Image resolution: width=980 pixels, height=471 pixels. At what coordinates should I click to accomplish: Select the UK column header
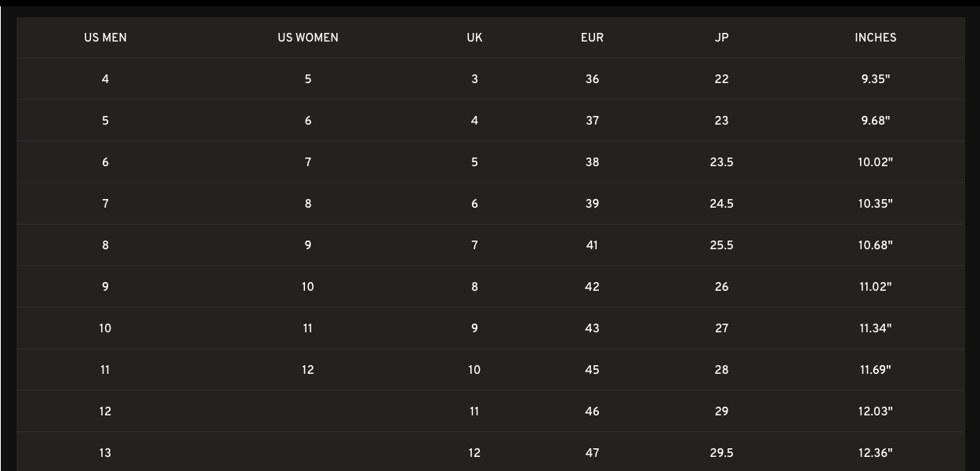474,38
